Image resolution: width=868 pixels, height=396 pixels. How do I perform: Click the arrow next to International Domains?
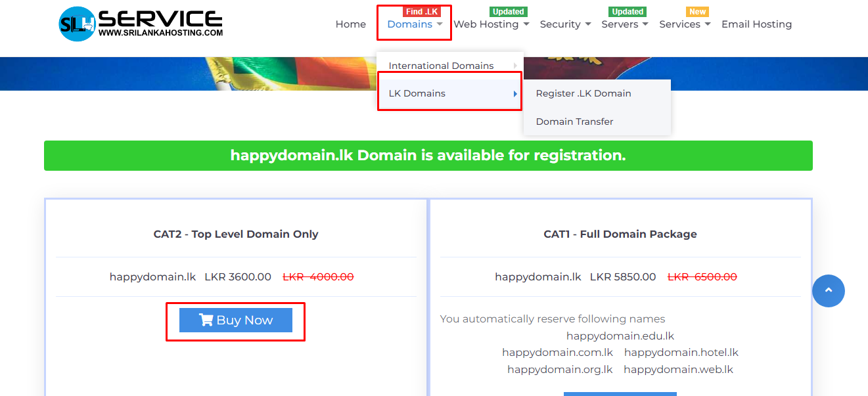tap(515, 66)
